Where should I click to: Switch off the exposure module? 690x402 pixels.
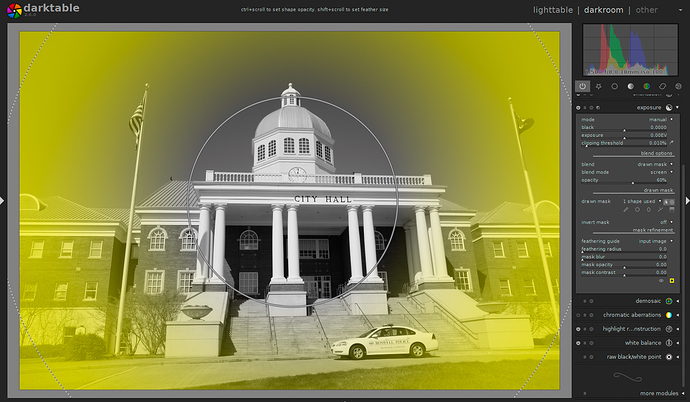(578, 108)
